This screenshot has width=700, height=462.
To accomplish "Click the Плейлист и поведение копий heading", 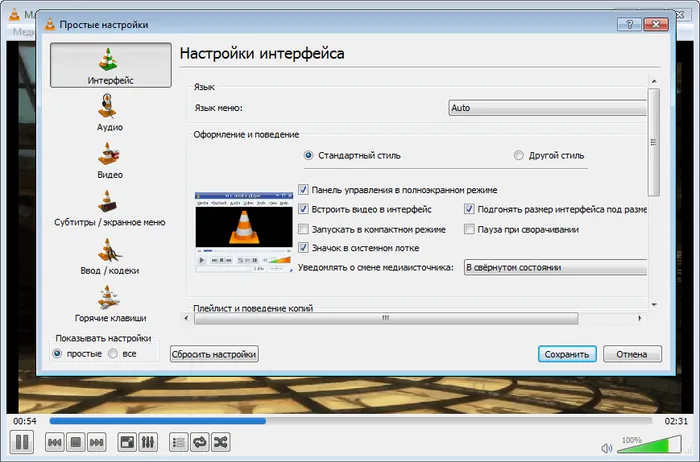I will coord(253,308).
